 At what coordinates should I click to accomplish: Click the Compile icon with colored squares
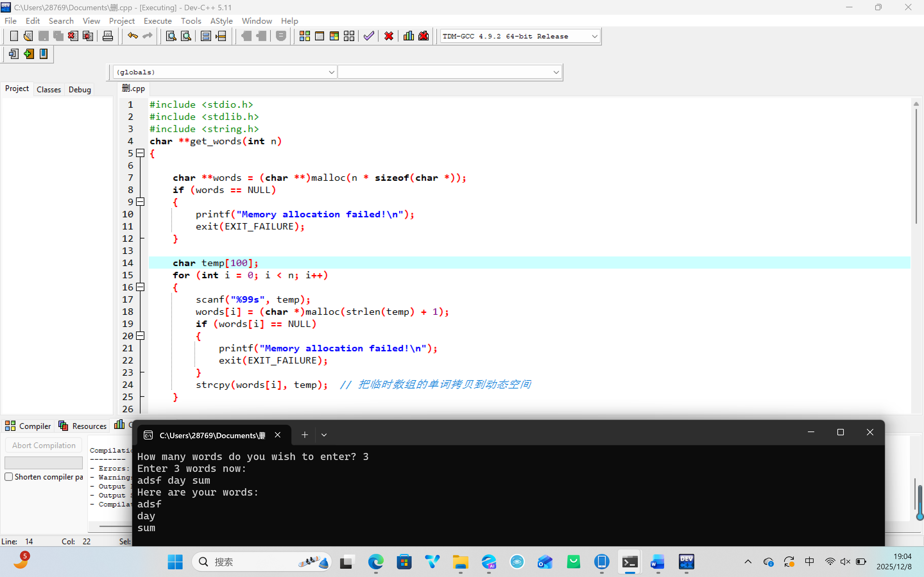pos(304,36)
